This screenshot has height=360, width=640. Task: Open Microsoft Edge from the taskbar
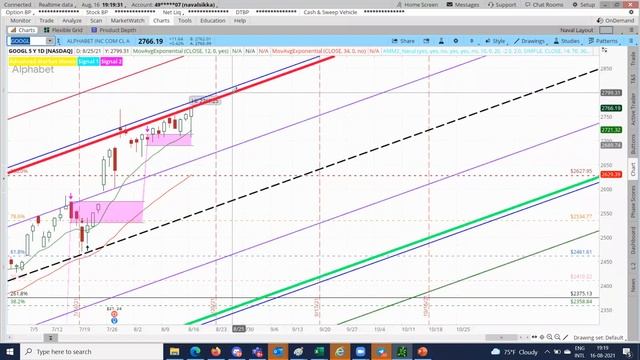click(195, 351)
